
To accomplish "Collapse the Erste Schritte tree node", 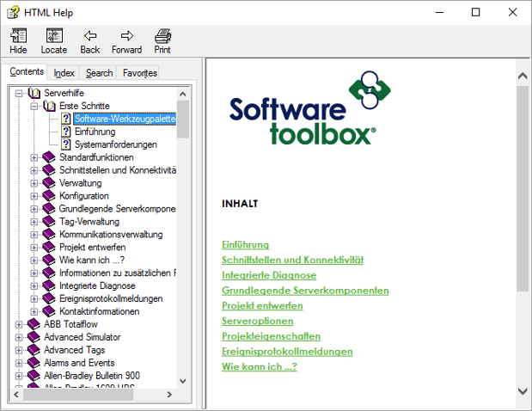I will tap(34, 106).
